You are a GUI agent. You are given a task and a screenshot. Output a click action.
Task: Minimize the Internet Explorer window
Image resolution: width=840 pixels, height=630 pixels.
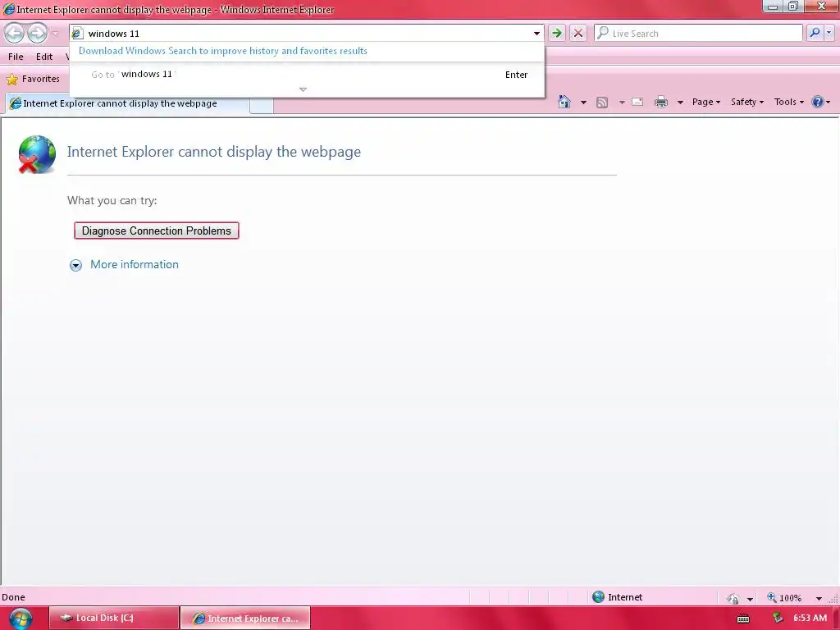773,6
